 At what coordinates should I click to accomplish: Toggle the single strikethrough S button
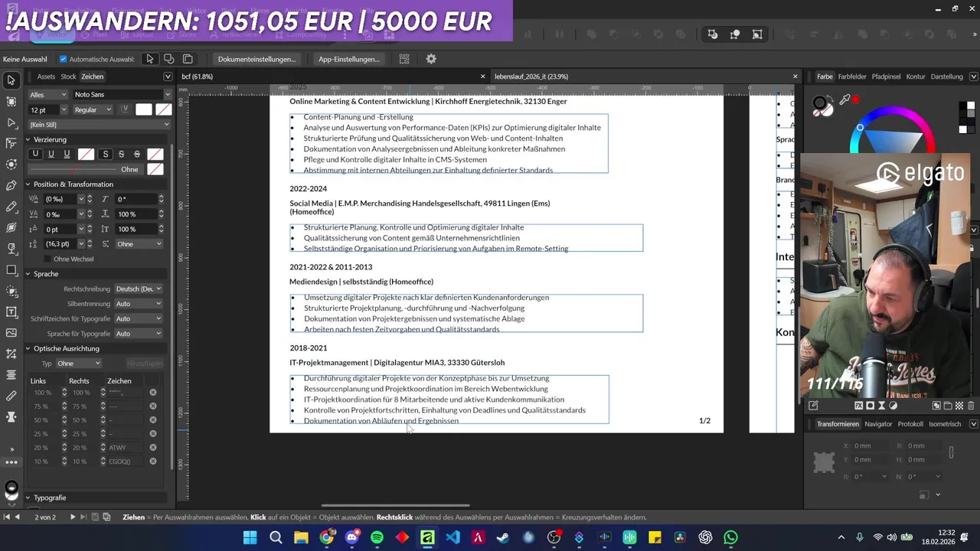121,155
